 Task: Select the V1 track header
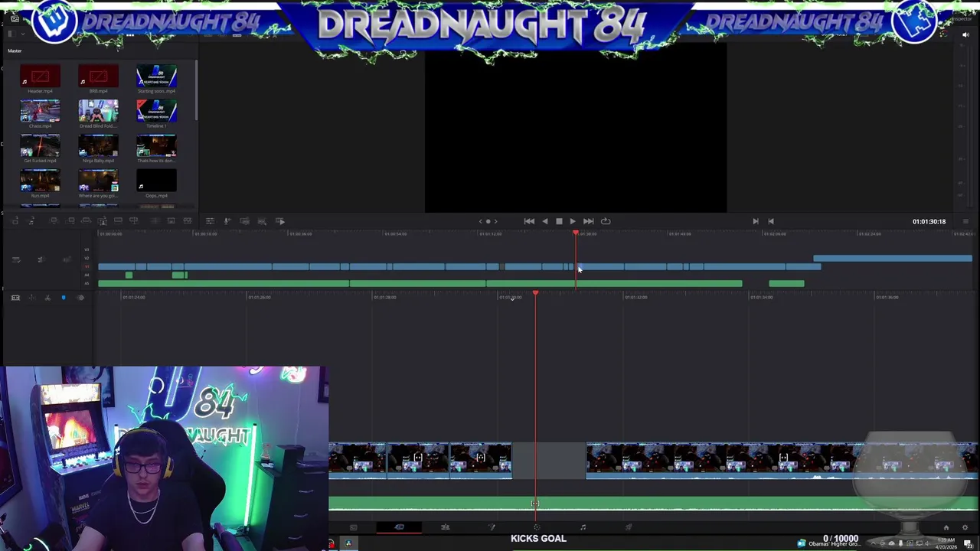(x=87, y=266)
